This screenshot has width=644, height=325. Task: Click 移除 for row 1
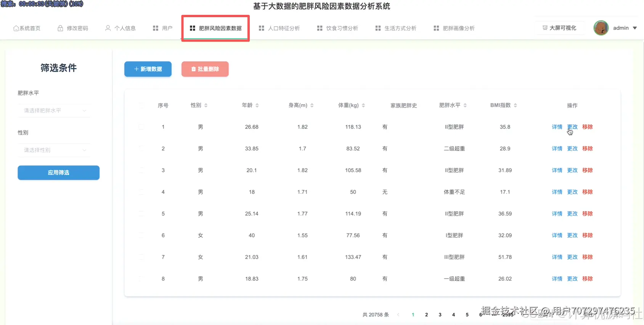coord(588,127)
